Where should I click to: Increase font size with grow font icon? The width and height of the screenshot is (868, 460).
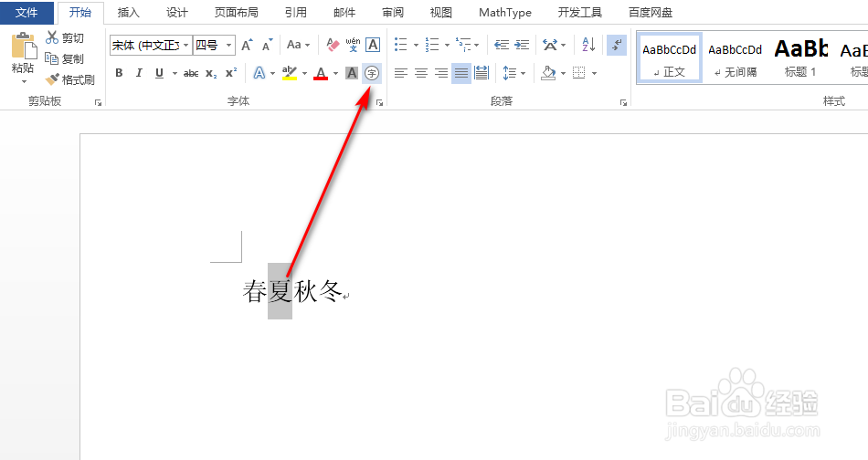click(247, 45)
